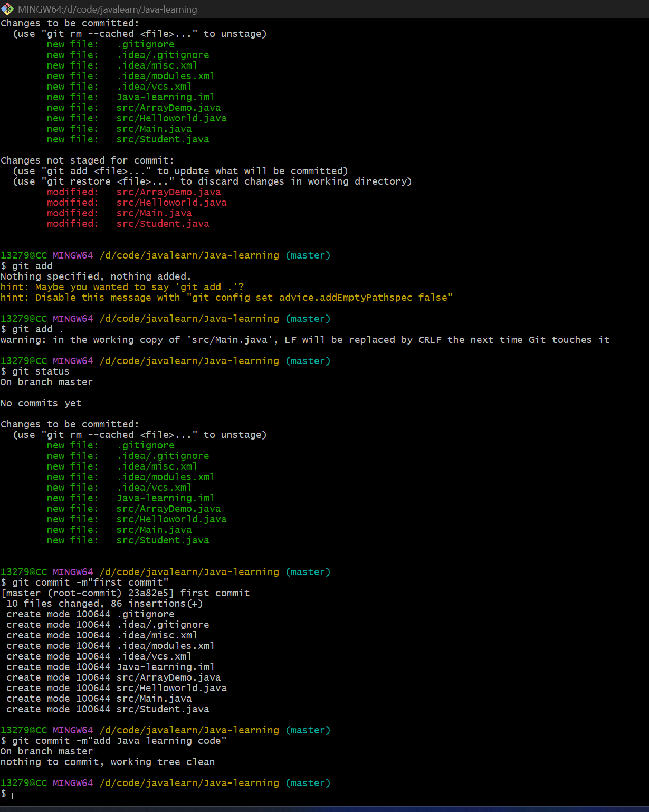Click the 'git restore <file>... to discard' hint line

point(212,181)
